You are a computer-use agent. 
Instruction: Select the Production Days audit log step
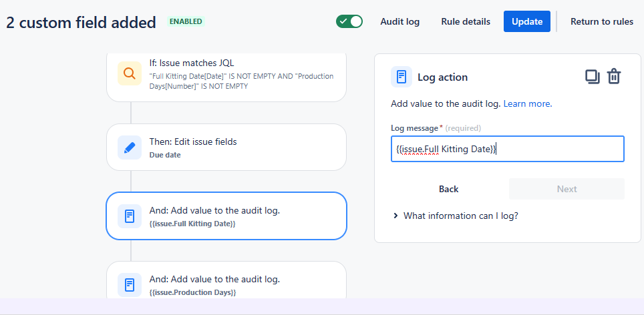[x=240, y=284]
